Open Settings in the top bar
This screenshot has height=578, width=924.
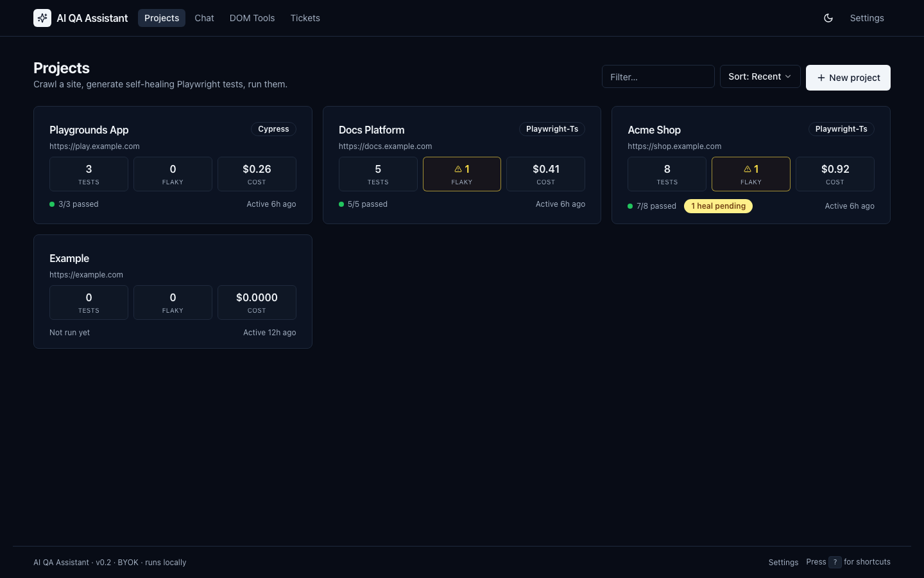coord(867,18)
